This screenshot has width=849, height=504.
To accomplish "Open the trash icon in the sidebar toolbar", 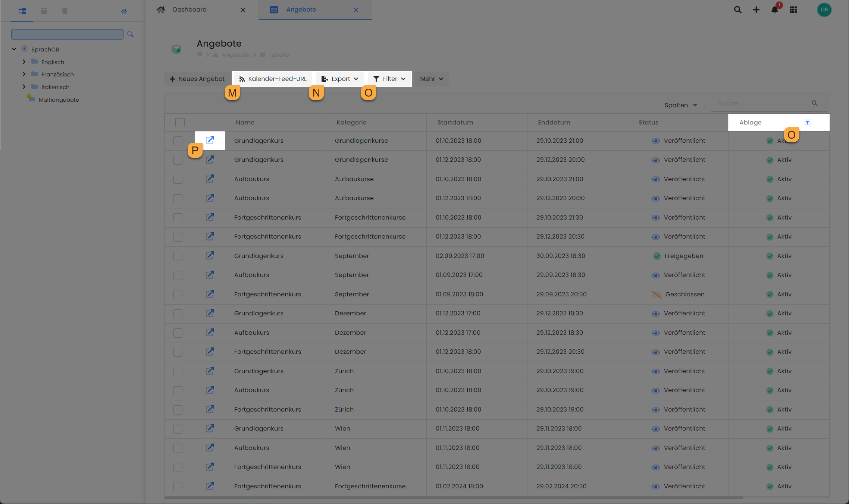I will pyautogui.click(x=65, y=11).
